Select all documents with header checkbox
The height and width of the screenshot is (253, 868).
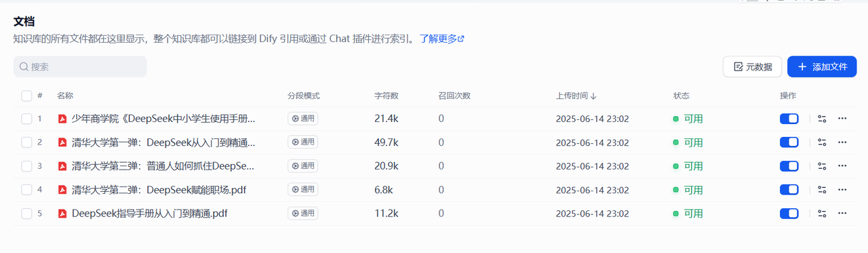pos(26,96)
